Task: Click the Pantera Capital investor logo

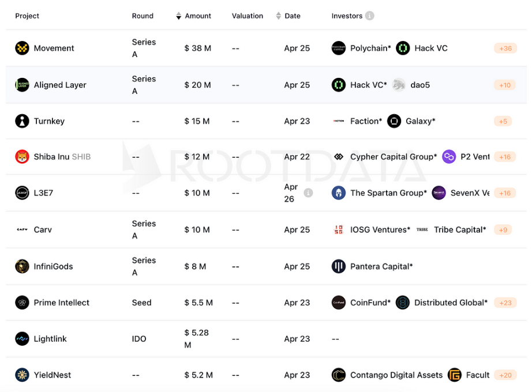Action: pos(339,266)
